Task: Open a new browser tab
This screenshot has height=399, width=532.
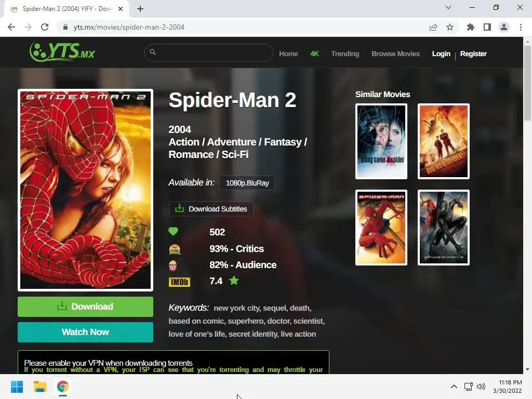Action: [x=140, y=9]
